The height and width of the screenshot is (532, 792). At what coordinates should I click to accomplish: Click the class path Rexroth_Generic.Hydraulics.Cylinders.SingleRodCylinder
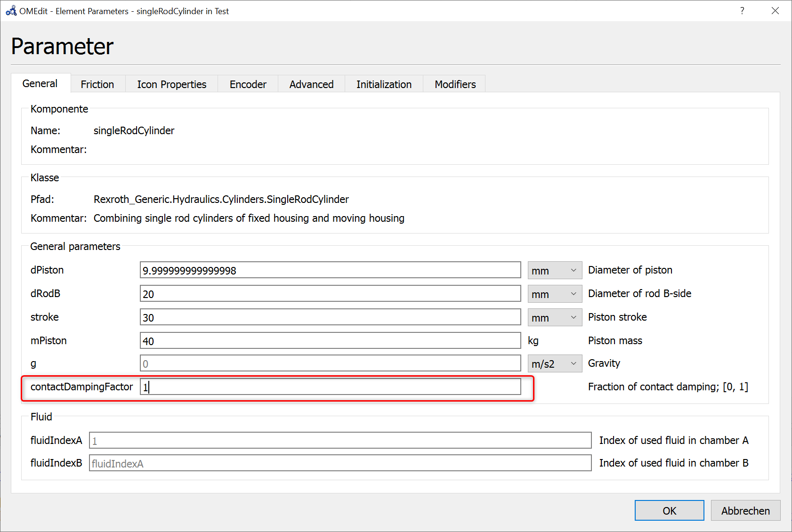click(x=221, y=200)
